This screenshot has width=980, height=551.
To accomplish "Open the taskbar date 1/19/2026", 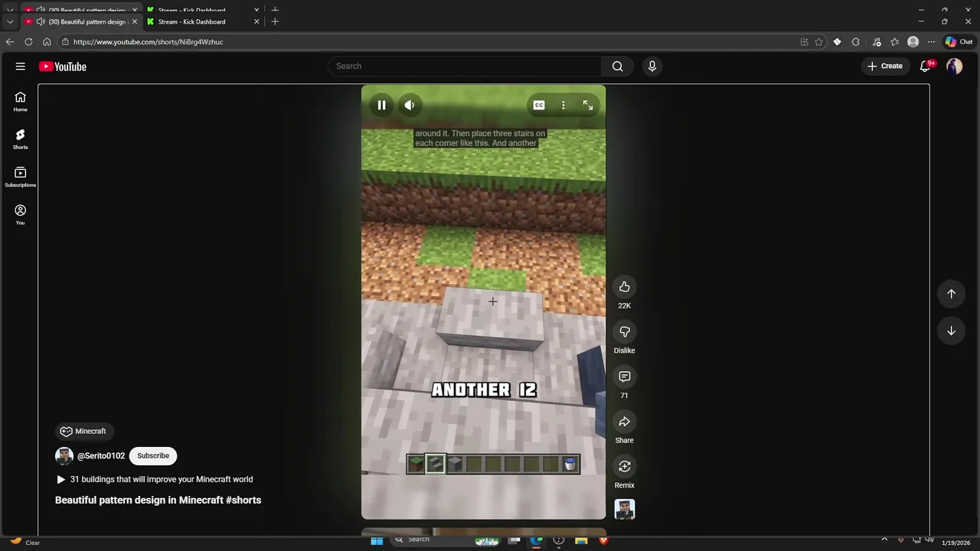I will (x=955, y=543).
